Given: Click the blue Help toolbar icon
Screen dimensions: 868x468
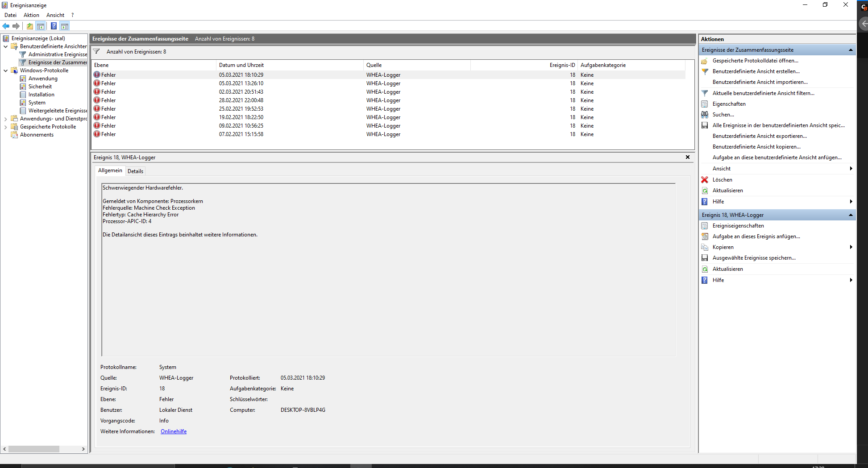Looking at the screenshot, I should pos(54,26).
